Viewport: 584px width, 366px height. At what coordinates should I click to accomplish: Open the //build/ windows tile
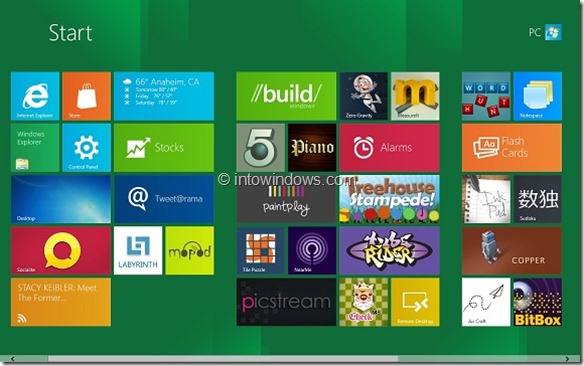tap(286, 96)
